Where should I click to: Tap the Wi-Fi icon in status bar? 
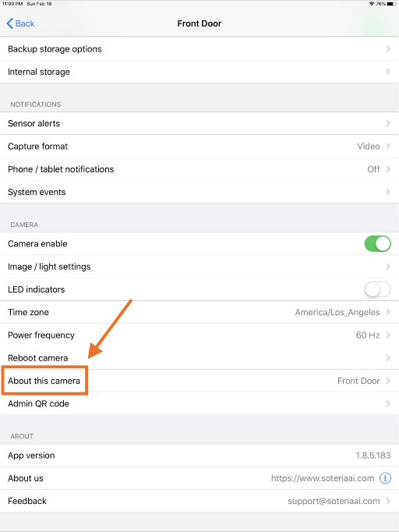(372, 4)
